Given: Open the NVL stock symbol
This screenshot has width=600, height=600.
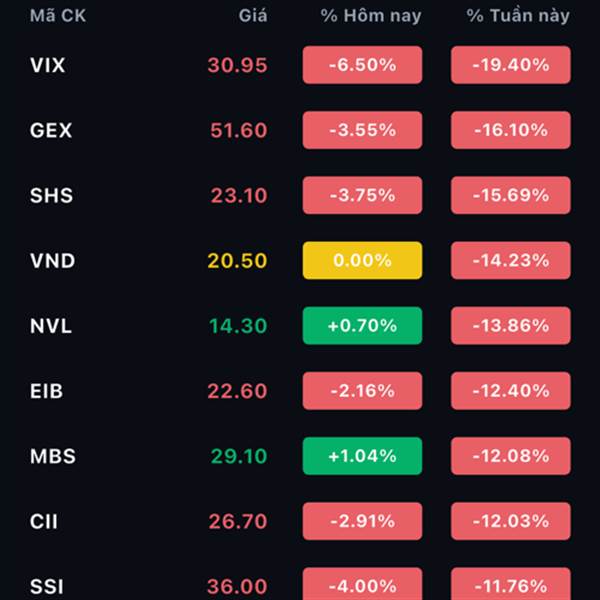Looking at the screenshot, I should [51, 326].
